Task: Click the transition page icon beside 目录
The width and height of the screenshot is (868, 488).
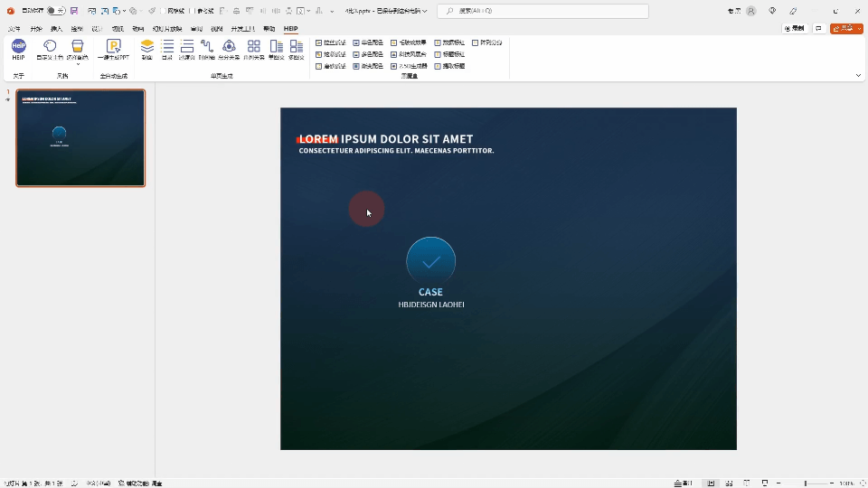Action: point(187,46)
